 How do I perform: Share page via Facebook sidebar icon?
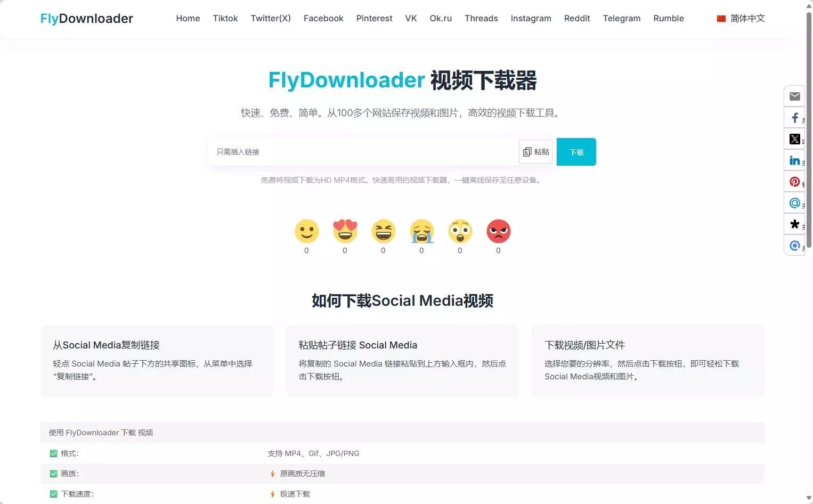(794, 118)
